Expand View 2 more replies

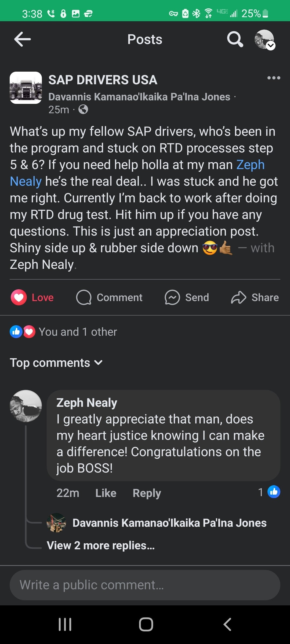[x=101, y=545]
